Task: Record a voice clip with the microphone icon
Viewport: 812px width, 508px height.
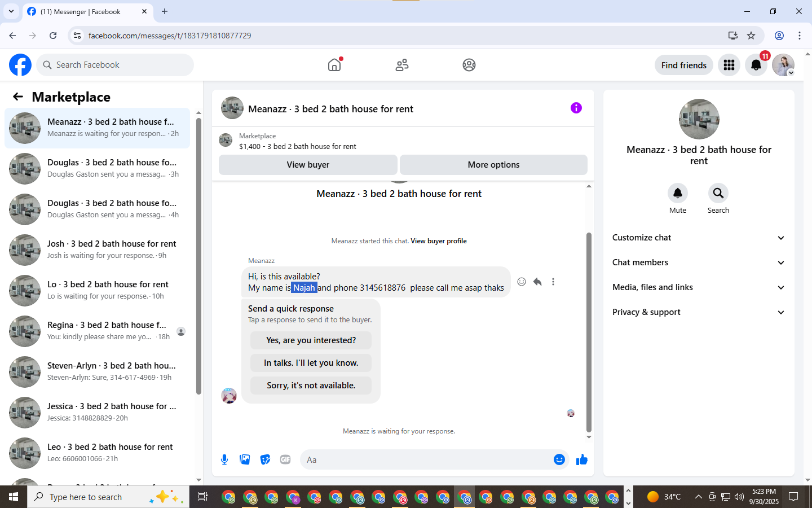Action: pos(224,459)
